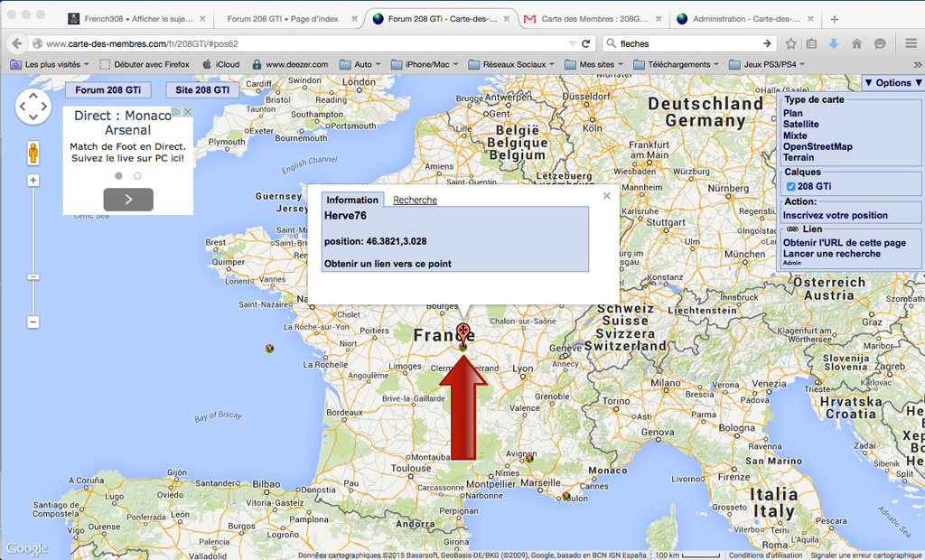Click Inscrivez votre position link
The height and width of the screenshot is (560, 925).
(836, 215)
